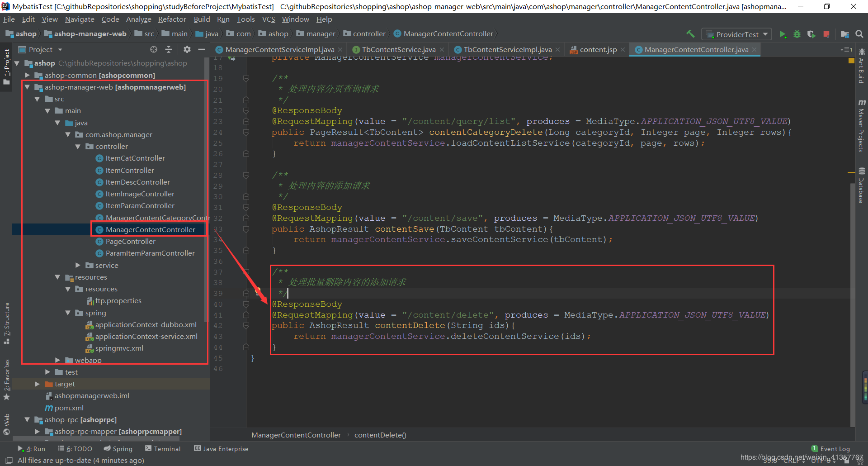Expand the webapp folder node
The width and height of the screenshot is (868, 466).
[57, 360]
